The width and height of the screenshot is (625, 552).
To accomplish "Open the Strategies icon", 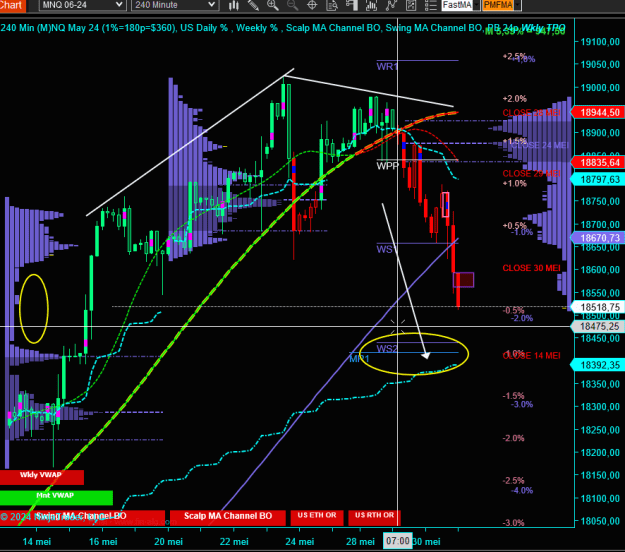I will [x=411, y=5].
